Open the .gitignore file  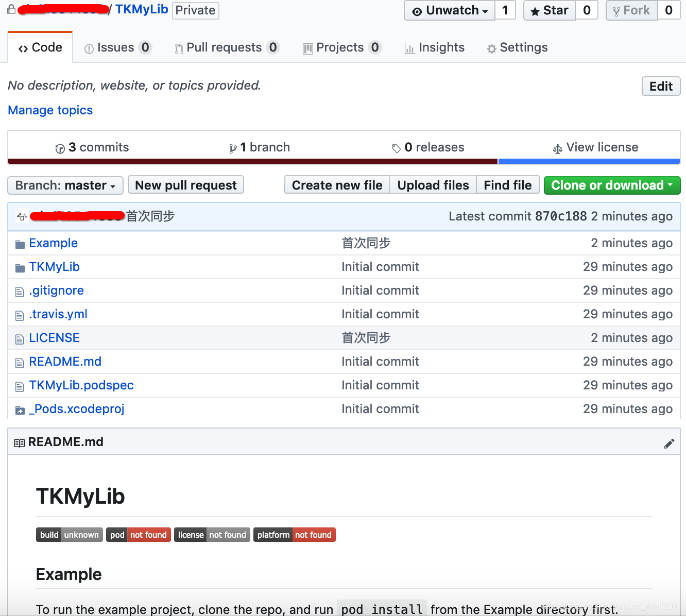[x=57, y=290]
